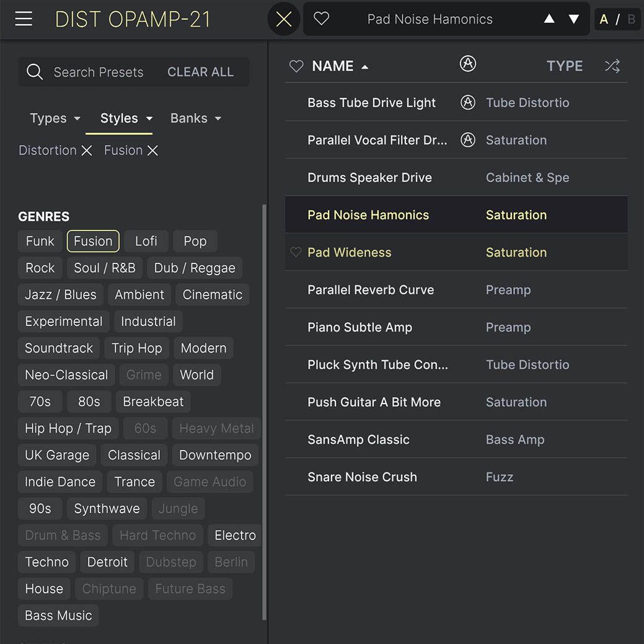Load the previous preset with up arrow
644x644 pixels.
[549, 19]
